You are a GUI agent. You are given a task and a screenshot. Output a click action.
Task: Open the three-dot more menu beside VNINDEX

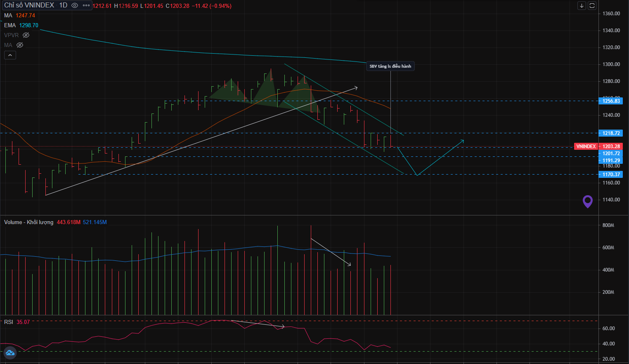pos(86,5)
